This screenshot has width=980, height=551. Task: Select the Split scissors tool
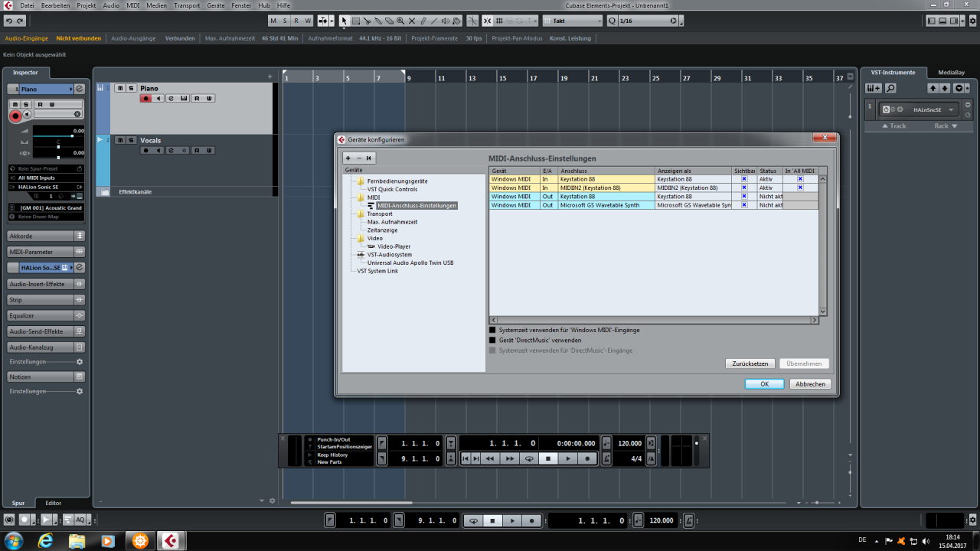(367, 21)
